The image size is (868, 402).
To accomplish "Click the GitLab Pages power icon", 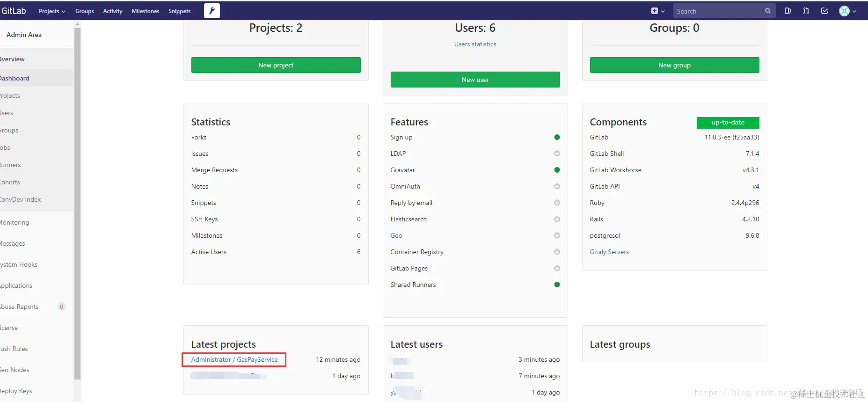I will [557, 268].
